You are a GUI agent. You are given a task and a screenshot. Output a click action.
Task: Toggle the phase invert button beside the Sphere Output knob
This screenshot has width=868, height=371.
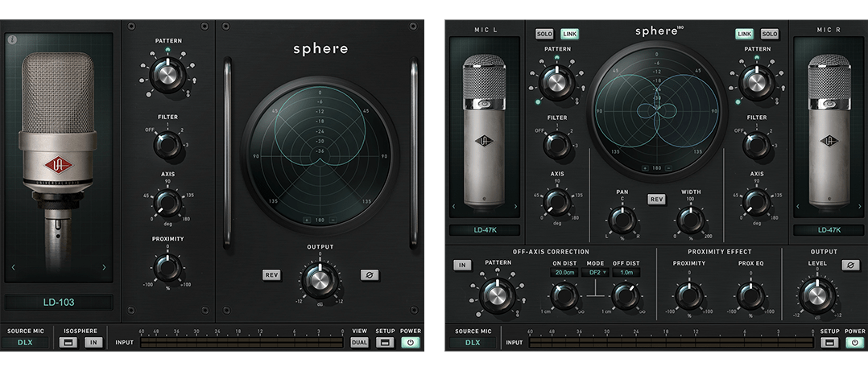pos(369,275)
